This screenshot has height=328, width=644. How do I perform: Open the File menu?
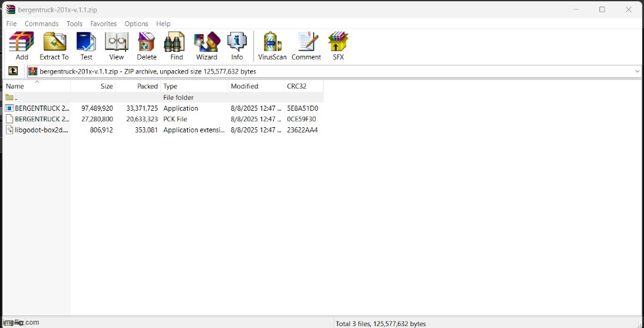tap(12, 24)
